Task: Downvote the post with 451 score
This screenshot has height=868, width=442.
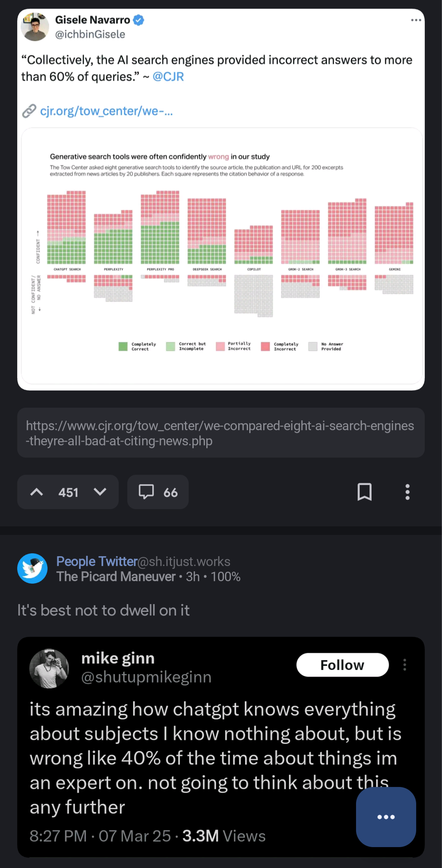Action: click(100, 492)
